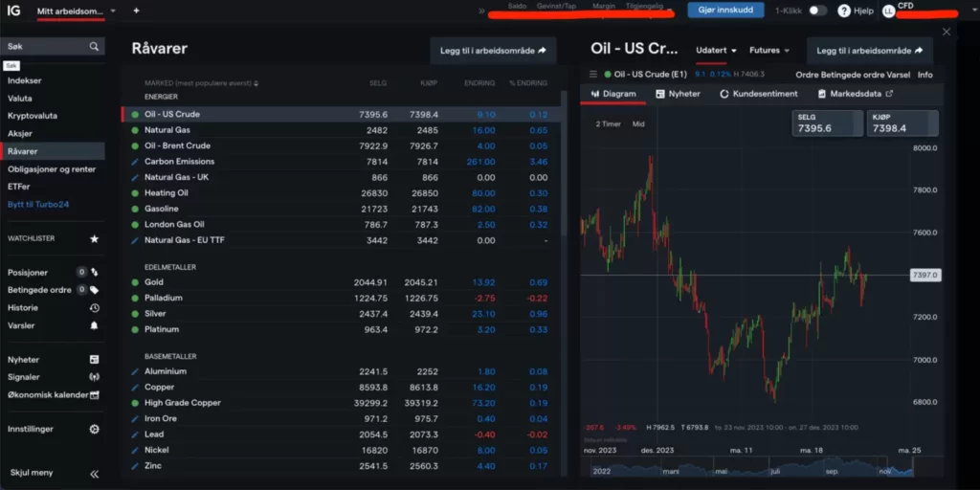Open ETFer in the sidebar
The width and height of the screenshot is (980, 490).
pos(19,187)
